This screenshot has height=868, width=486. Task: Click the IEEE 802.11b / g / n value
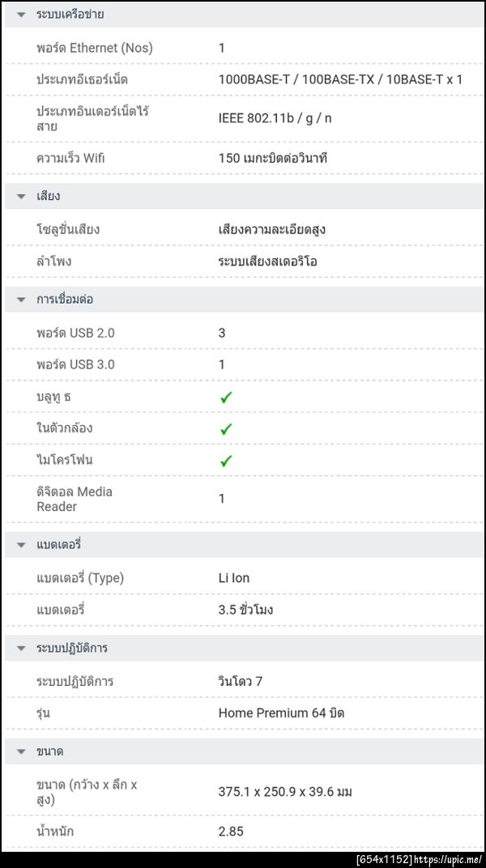point(275,118)
